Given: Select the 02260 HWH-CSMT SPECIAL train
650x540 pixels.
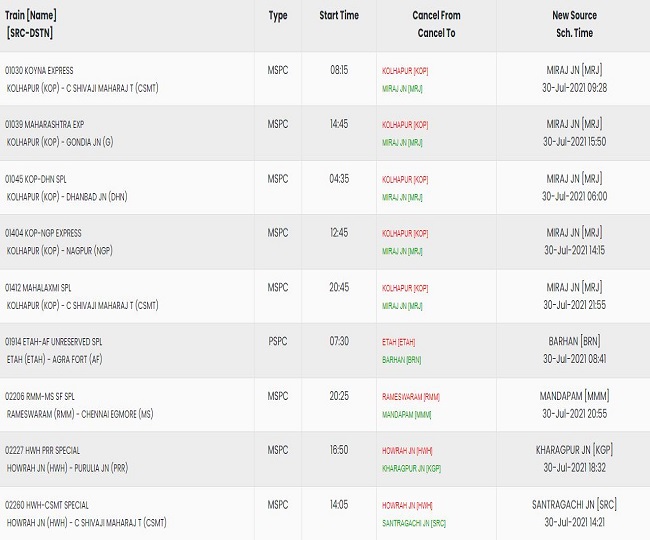Looking at the screenshot, I should click(47, 505).
